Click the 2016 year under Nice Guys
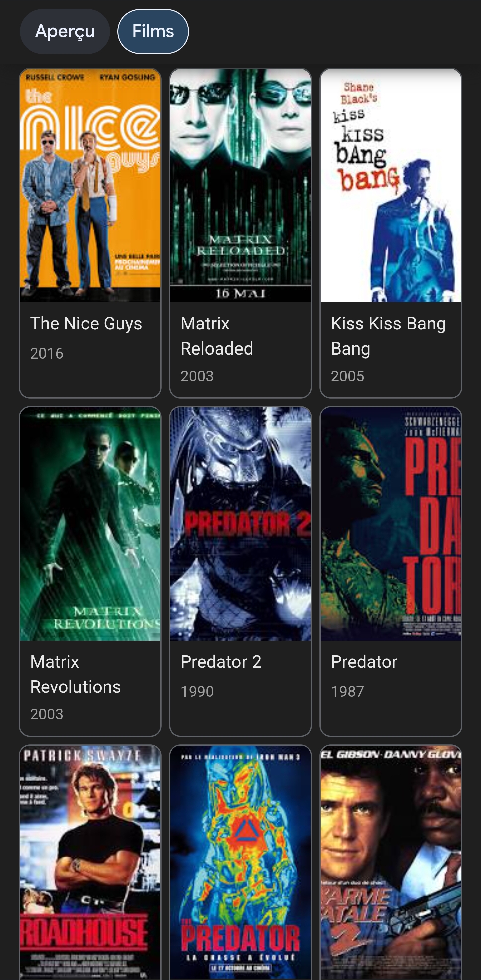The image size is (481, 980). (x=47, y=354)
